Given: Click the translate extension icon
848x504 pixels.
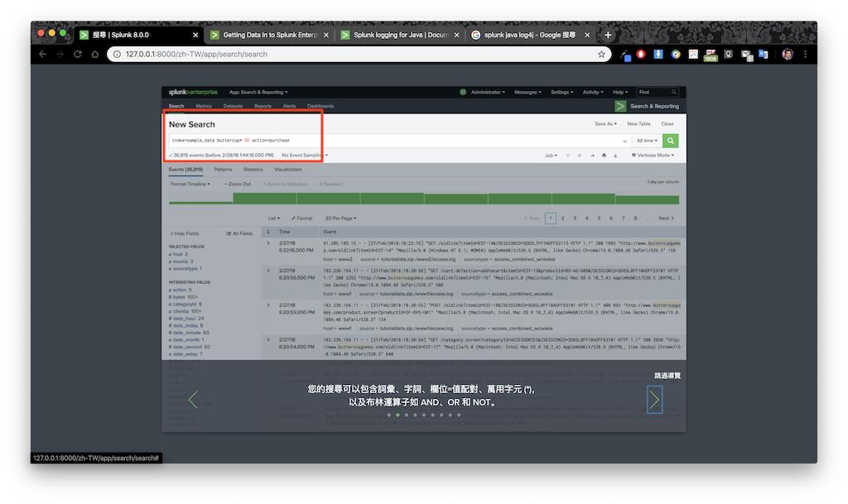Looking at the screenshot, I should tap(764, 54).
